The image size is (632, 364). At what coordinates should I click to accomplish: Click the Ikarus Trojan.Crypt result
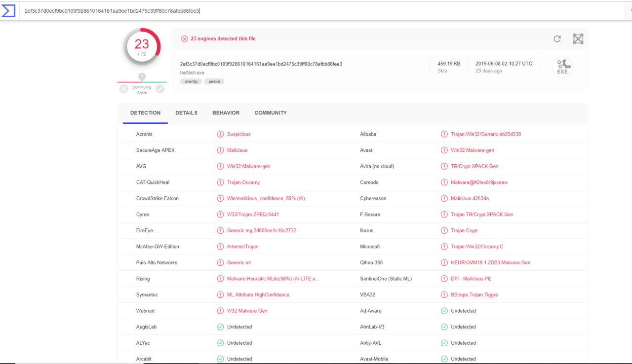(464, 230)
